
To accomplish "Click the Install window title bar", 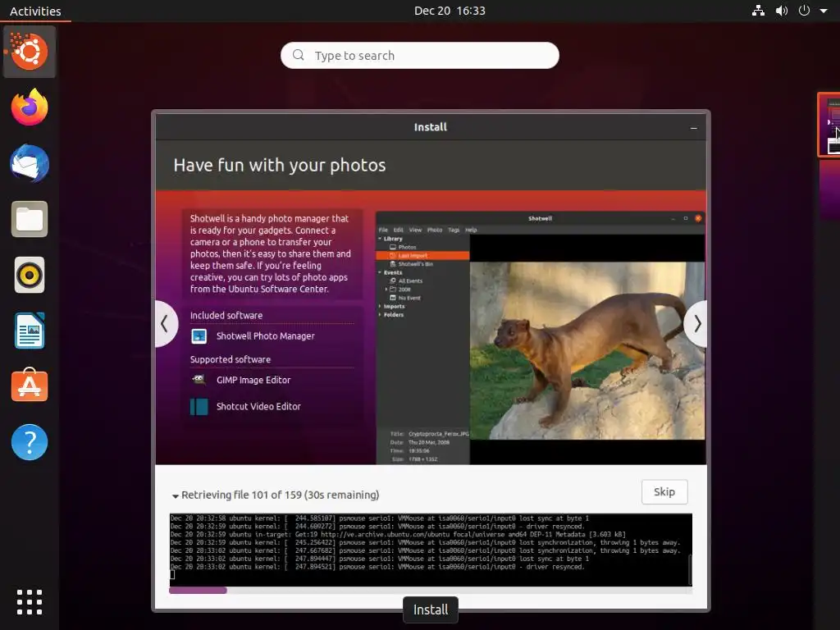I will [x=431, y=127].
